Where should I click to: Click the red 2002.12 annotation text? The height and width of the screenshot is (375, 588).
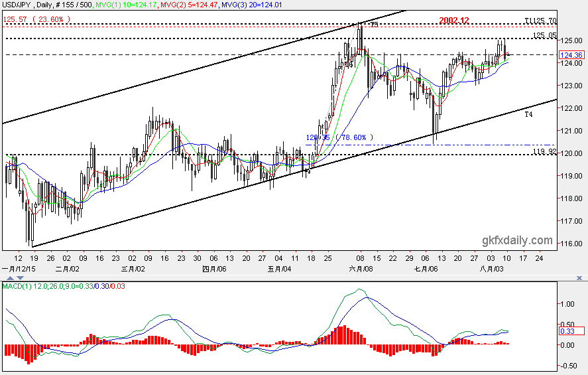click(x=453, y=21)
